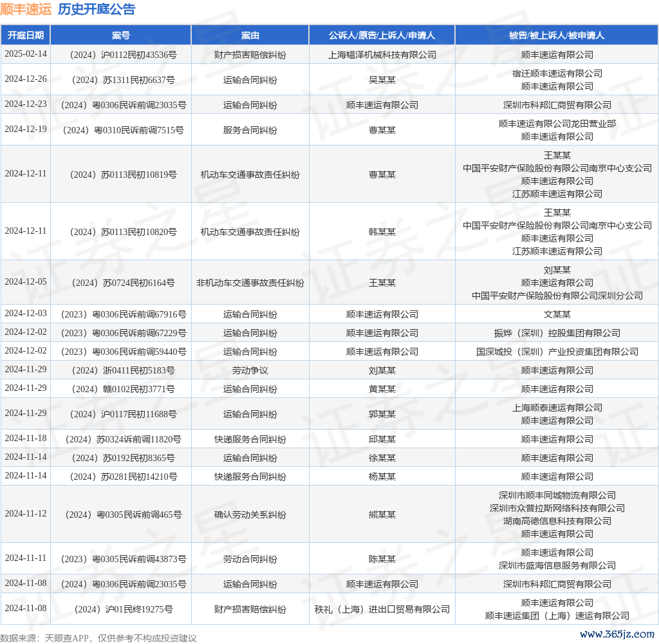Click the 历史开庭公告 heading
Screen dimensions: 659x644
tap(97, 9)
